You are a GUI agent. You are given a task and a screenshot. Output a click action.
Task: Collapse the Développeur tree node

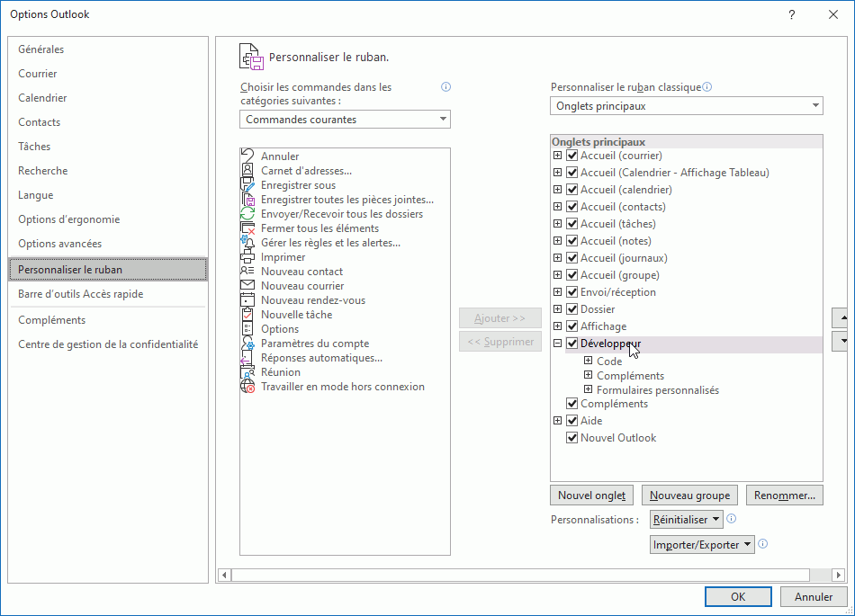(x=557, y=344)
